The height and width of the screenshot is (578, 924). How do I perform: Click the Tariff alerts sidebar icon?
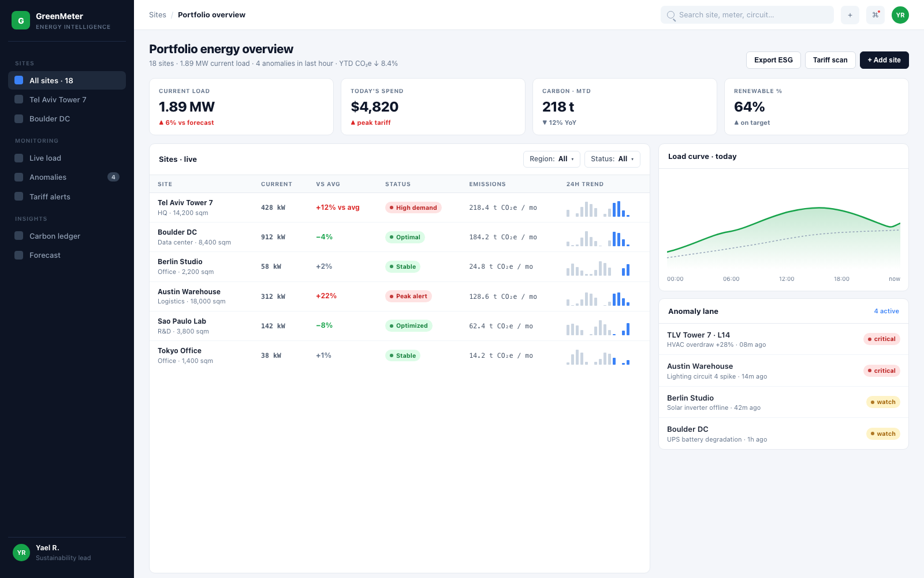19,197
